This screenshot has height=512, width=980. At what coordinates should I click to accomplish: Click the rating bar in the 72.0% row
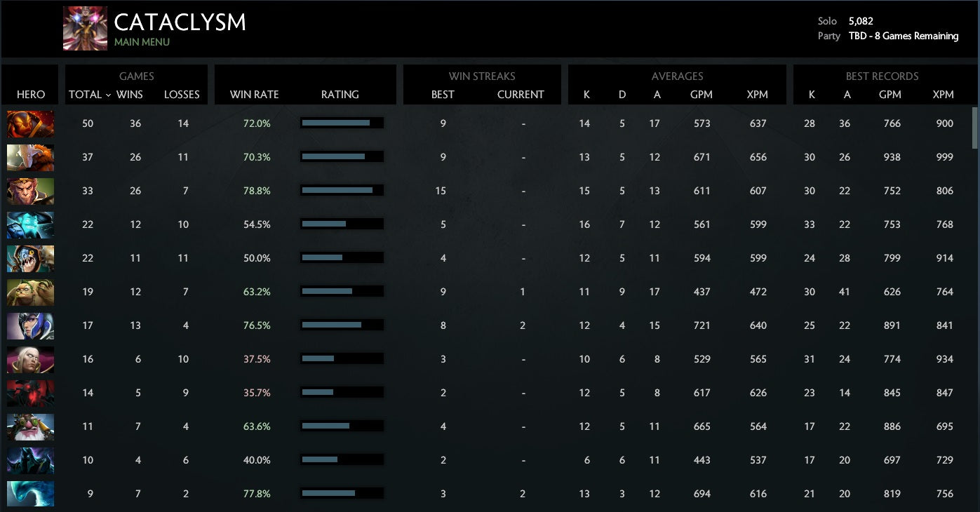click(342, 123)
